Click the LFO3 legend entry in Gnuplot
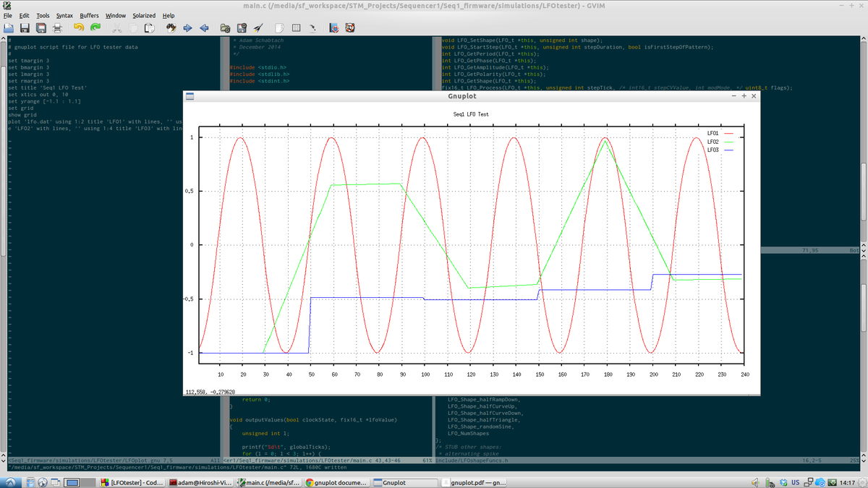This screenshot has height=488, width=868. [721, 150]
